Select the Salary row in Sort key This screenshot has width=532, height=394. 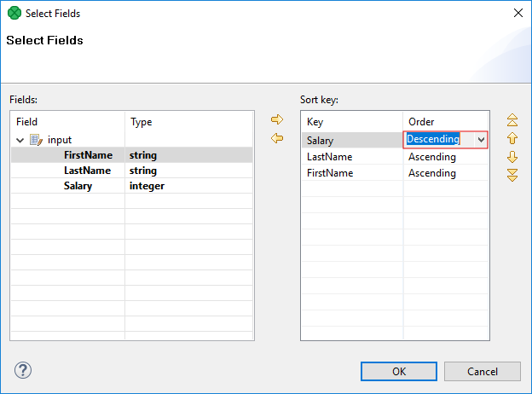point(321,141)
